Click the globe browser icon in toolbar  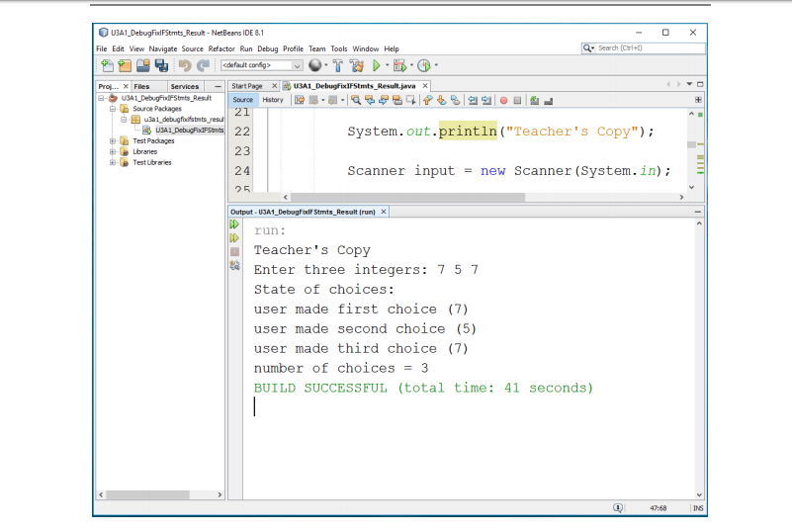(x=314, y=64)
